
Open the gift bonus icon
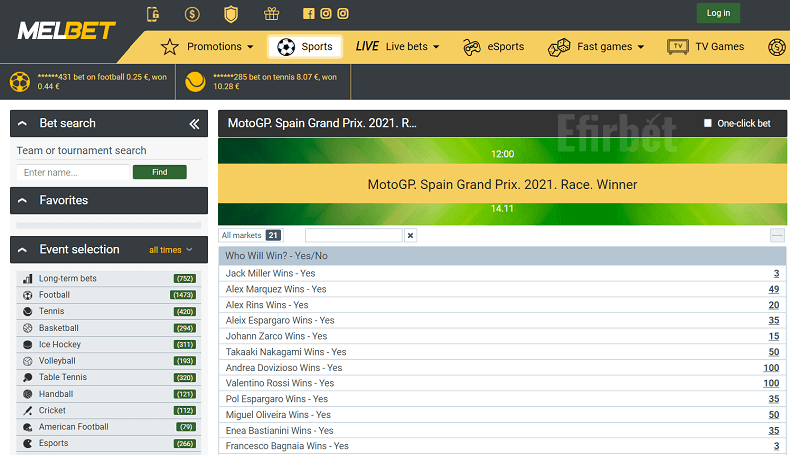[x=272, y=14]
